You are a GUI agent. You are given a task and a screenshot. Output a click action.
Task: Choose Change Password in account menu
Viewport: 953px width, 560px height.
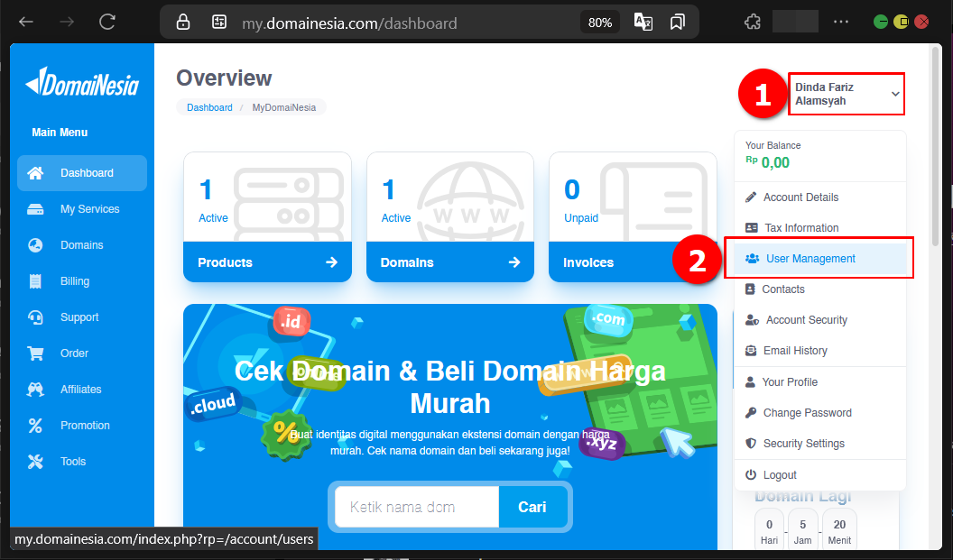click(820, 413)
